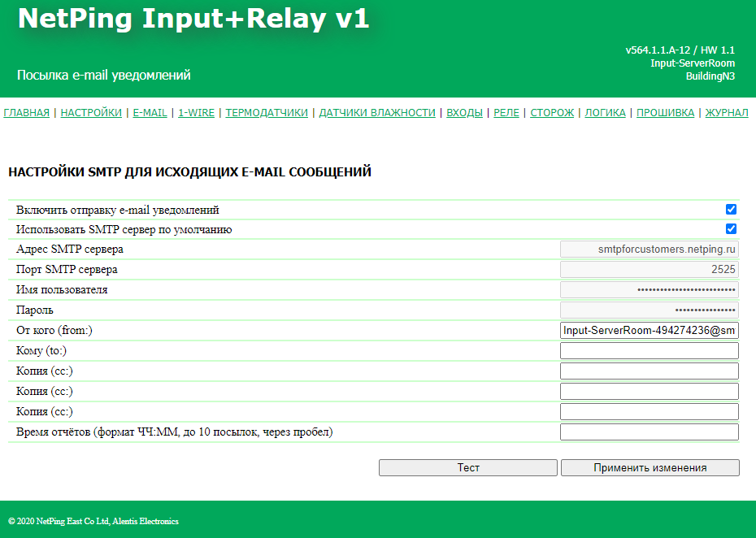Focus the 'От кого (from:)' field
The image size is (756, 538).
coord(649,330)
